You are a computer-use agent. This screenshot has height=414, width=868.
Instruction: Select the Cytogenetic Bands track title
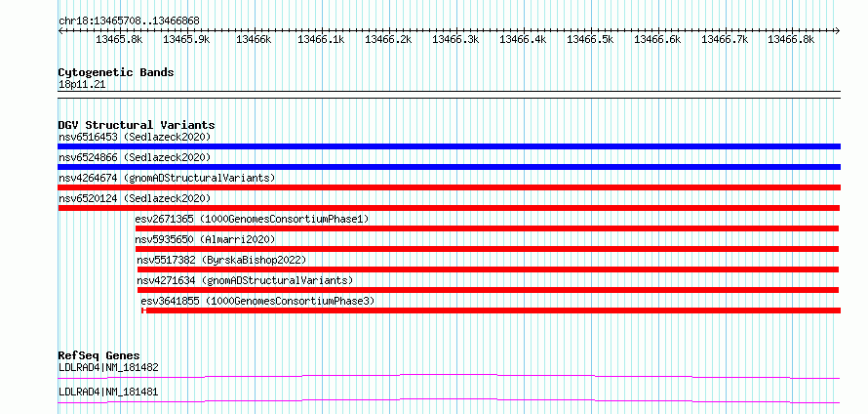tap(116, 72)
